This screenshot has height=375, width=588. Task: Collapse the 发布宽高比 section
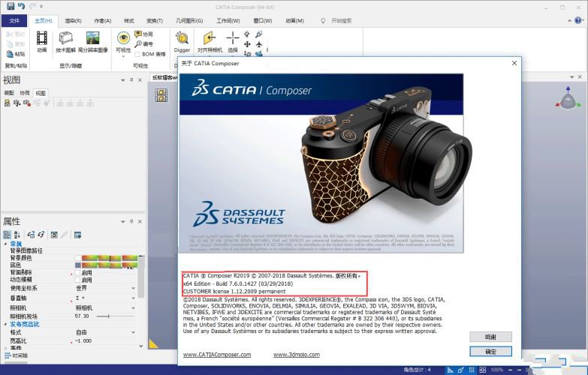coord(5,324)
